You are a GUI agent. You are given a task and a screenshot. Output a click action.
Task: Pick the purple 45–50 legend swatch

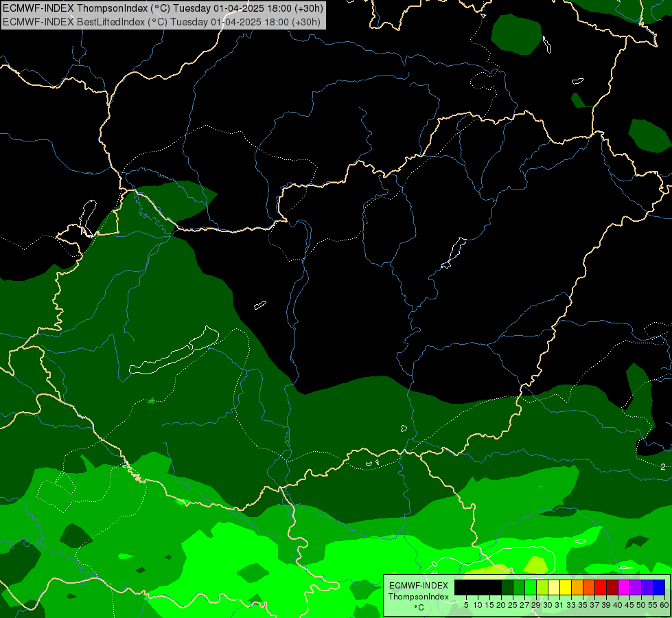coord(636,587)
